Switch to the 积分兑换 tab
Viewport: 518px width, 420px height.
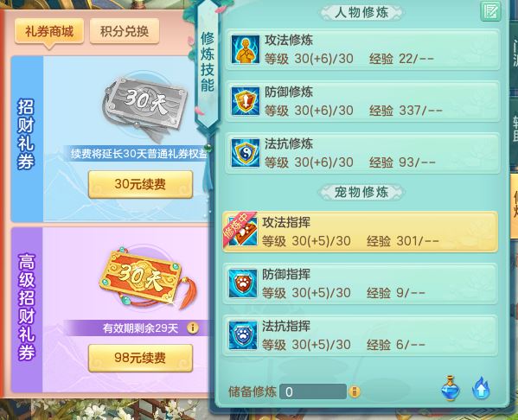(125, 32)
